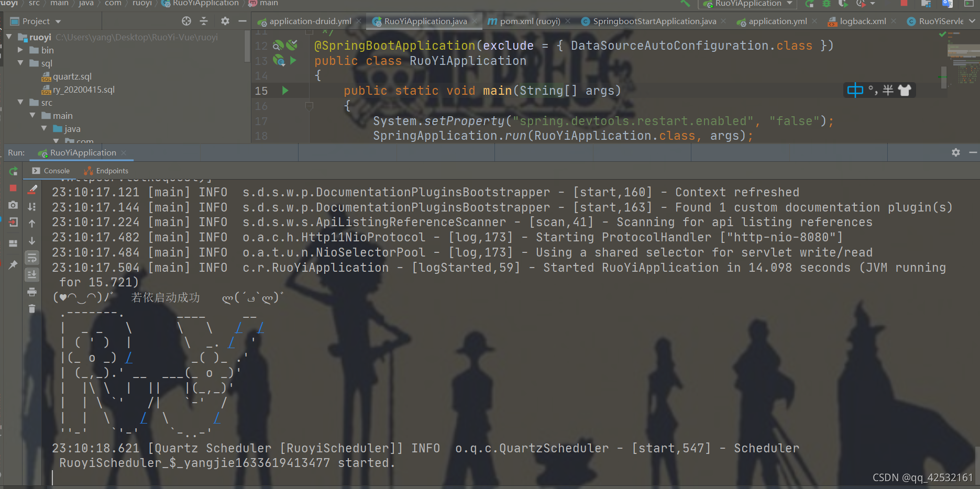The width and height of the screenshot is (980, 489).
Task: Minimize the Run tool window
Action: point(973,152)
